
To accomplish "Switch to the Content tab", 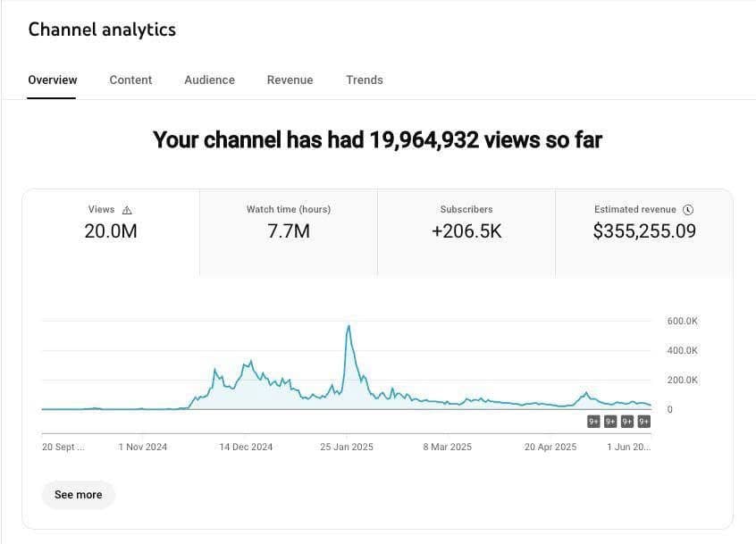I will coord(130,80).
